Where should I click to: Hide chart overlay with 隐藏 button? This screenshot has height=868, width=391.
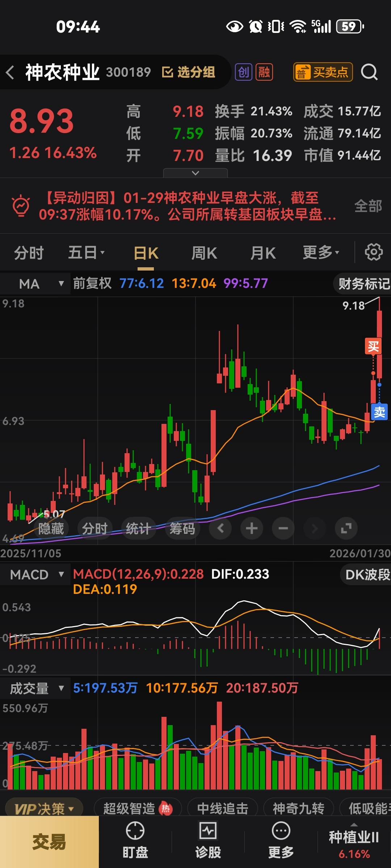tap(51, 529)
